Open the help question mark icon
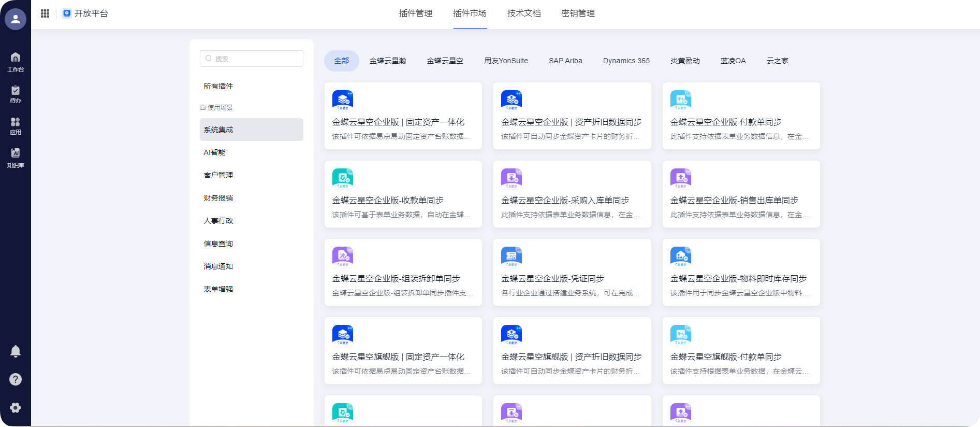Viewport: 980px width, 427px height. [x=16, y=379]
